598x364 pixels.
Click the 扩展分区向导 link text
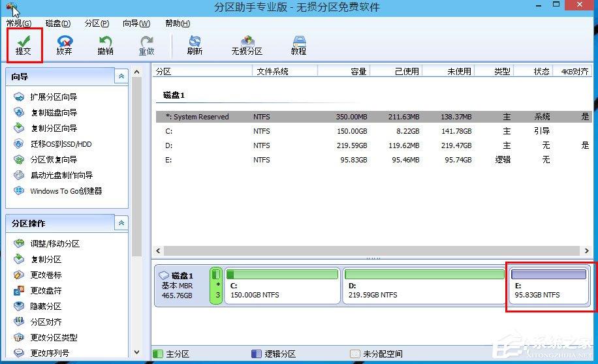tap(54, 97)
